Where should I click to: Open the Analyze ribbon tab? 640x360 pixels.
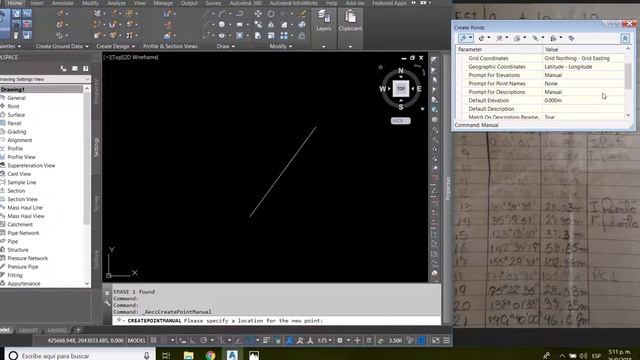[117, 3]
